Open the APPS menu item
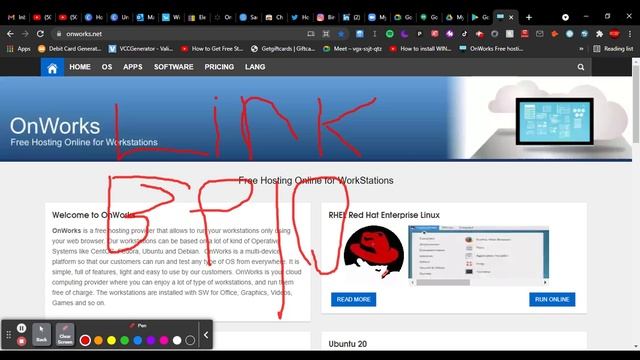 133,67
